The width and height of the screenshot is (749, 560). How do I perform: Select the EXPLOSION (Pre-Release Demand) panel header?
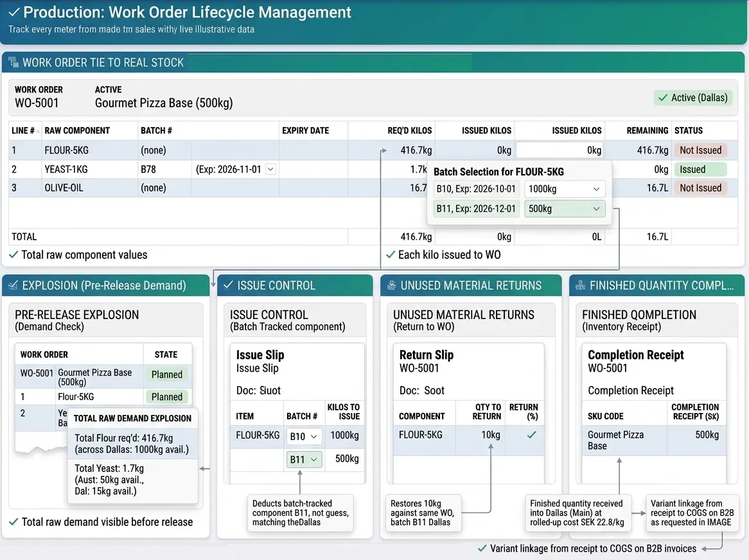105,286
